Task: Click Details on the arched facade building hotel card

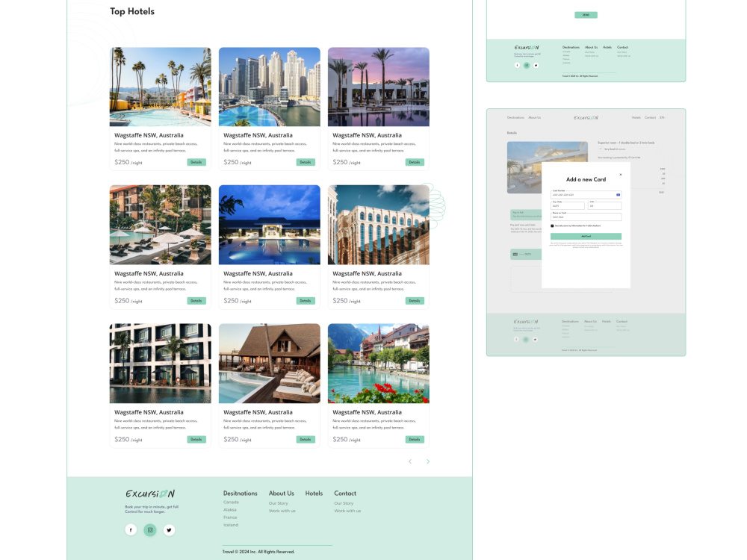Action: [x=415, y=301]
